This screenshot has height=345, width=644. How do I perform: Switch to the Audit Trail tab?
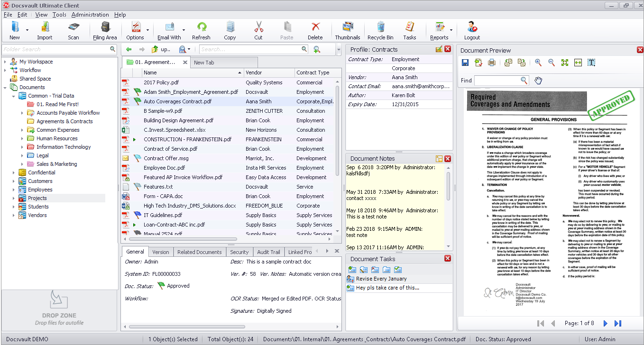click(268, 252)
